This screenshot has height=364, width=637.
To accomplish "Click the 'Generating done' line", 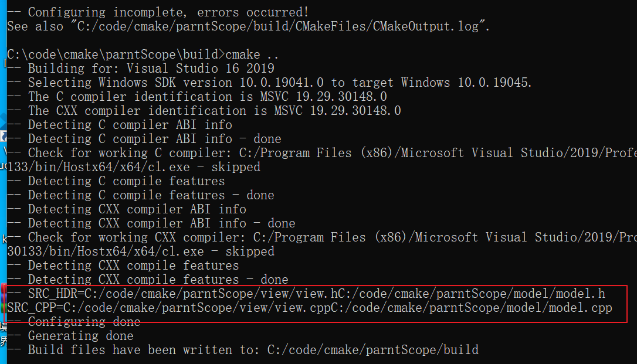I will point(70,336).
